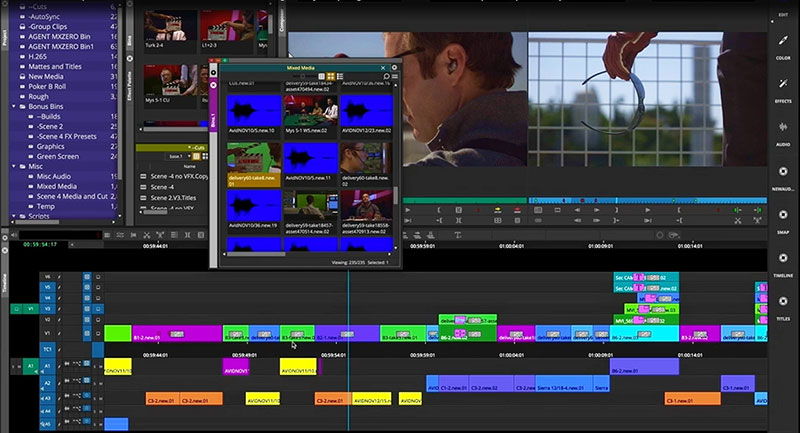Set Mark Out on the record monitor

tap(616, 210)
